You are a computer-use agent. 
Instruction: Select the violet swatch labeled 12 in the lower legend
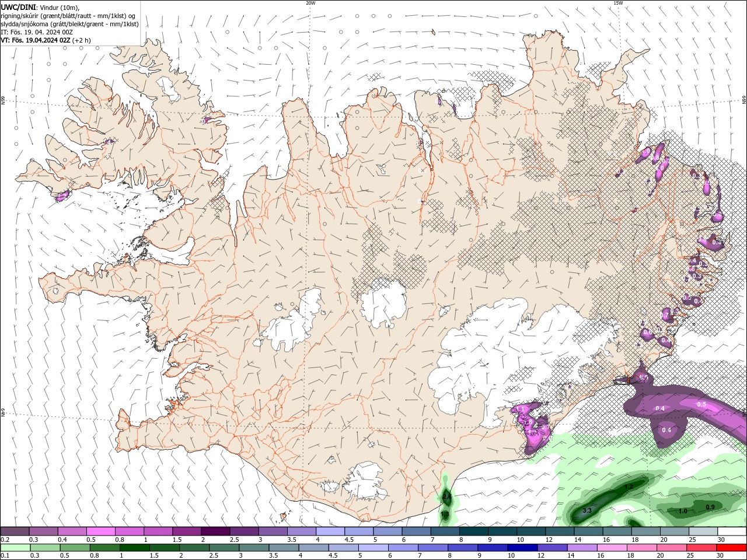552,548
